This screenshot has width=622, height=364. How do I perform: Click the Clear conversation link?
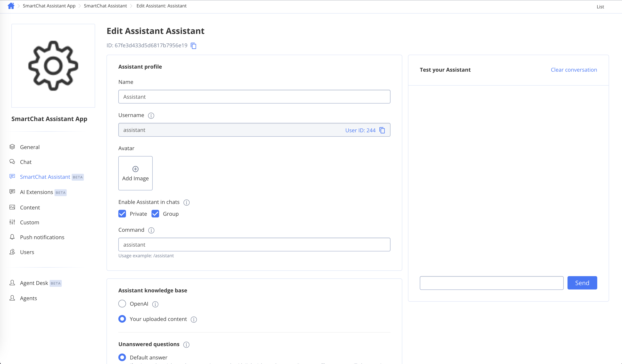click(574, 70)
